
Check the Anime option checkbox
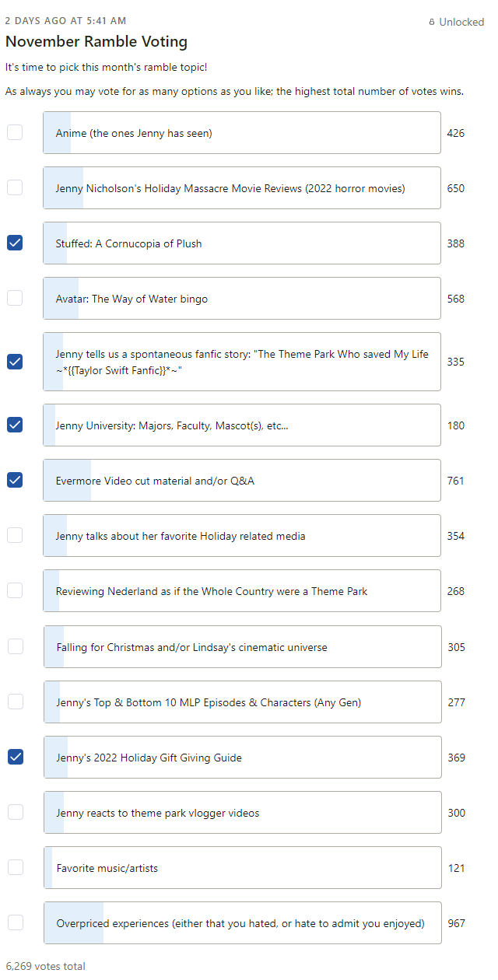(15, 132)
